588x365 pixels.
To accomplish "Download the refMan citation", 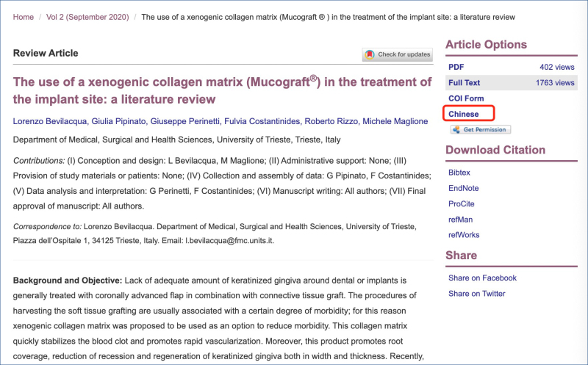I will click(x=461, y=220).
